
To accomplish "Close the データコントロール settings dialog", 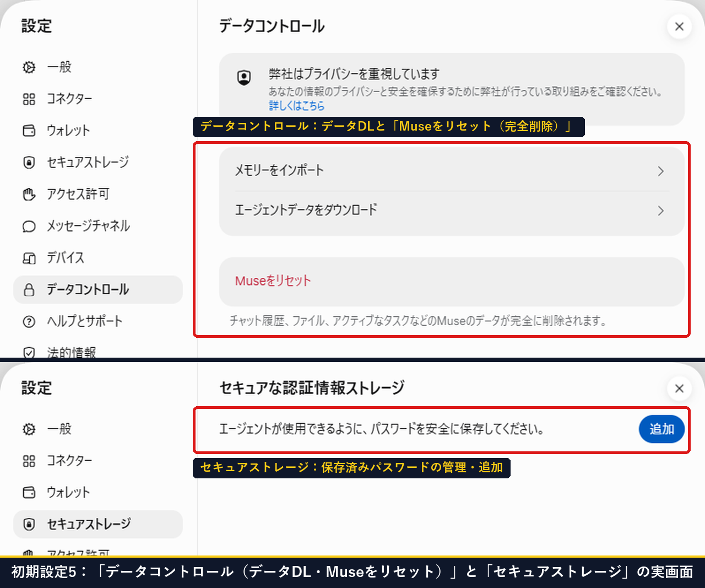I will pos(679,26).
